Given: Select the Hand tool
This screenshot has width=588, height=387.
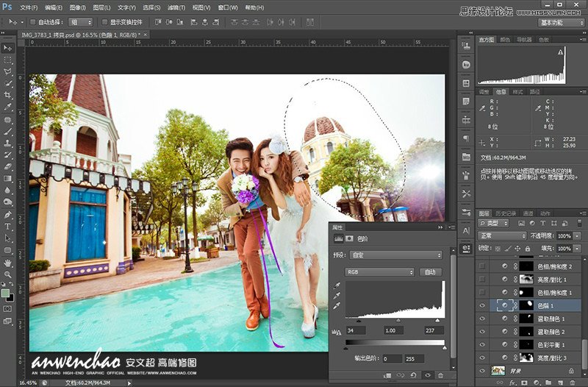Looking at the screenshot, I should click(8, 262).
